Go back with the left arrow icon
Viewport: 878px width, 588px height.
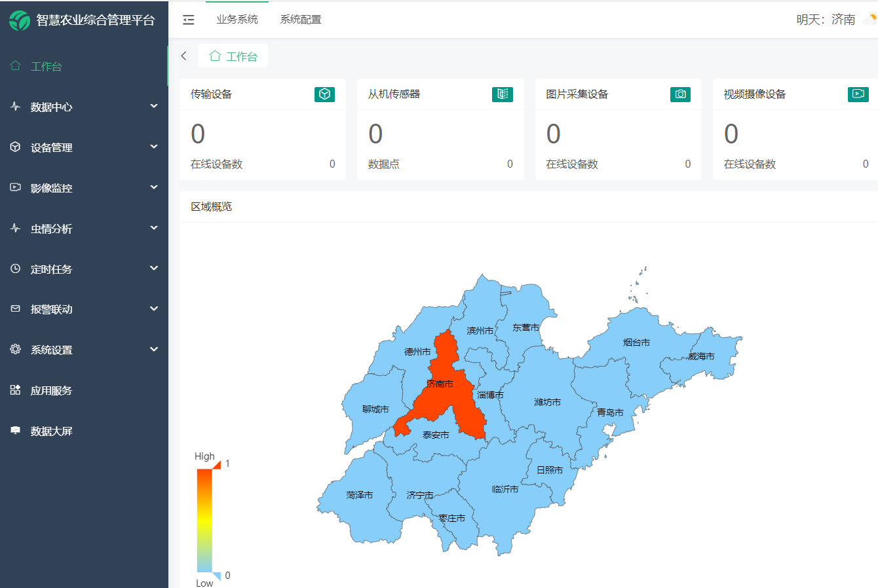[x=184, y=56]
